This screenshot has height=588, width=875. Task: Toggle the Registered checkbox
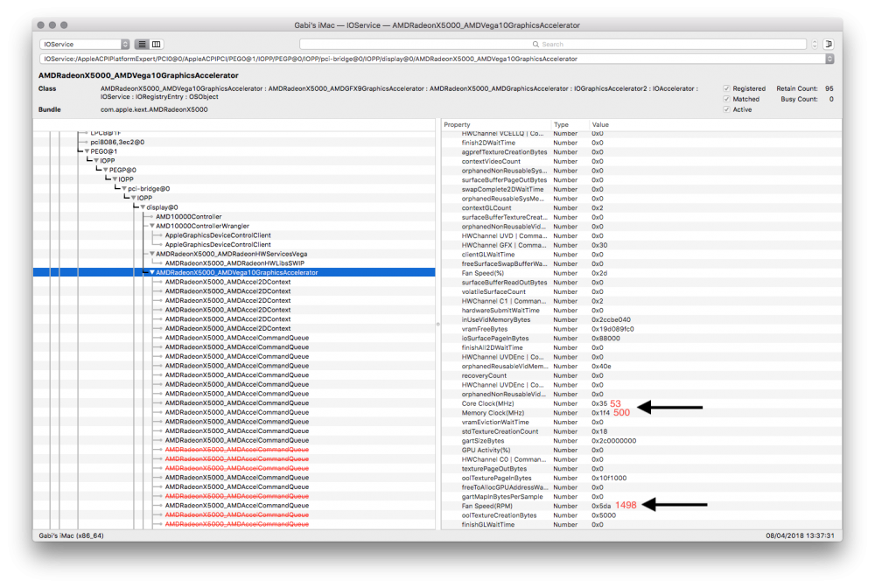[726, 88]
